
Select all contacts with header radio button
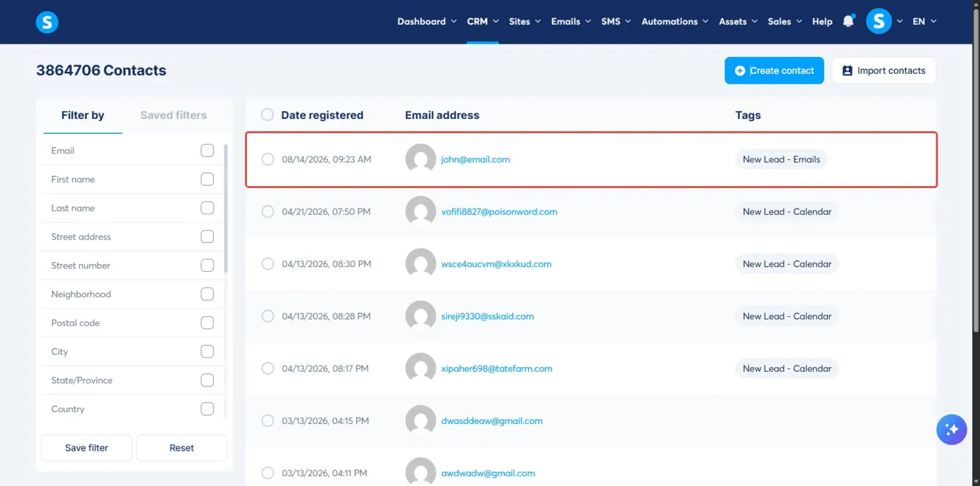coord(267,115)
